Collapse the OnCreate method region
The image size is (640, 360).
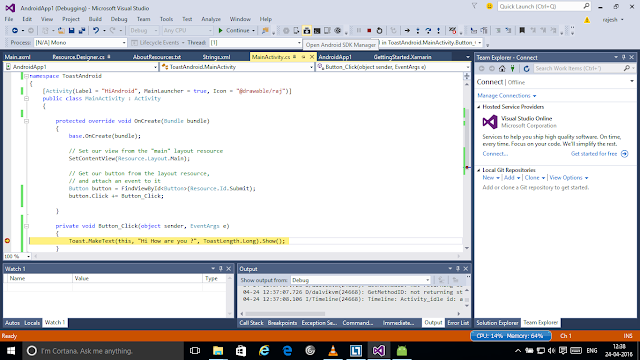click(x=26, y=121)
